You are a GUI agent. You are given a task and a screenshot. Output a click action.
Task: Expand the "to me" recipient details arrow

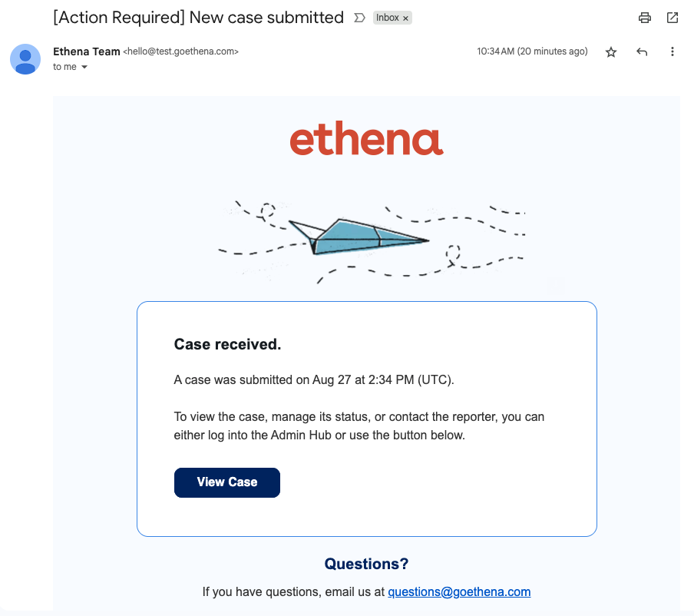(x=84, y=68)
